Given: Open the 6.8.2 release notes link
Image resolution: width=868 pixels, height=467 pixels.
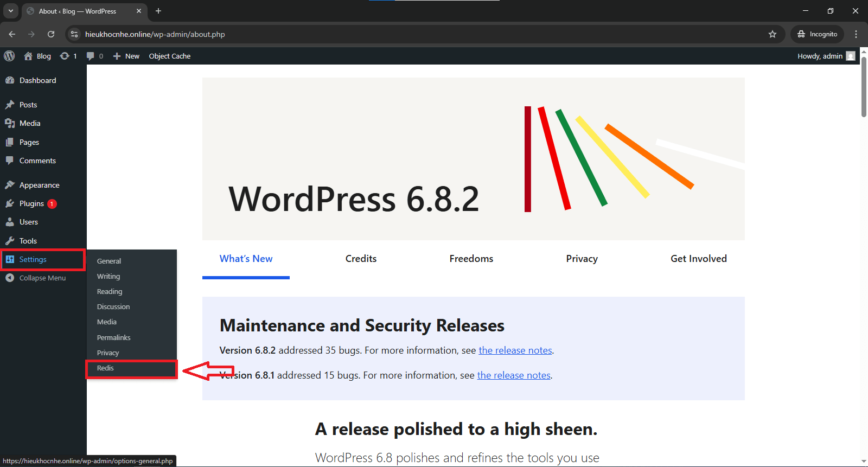Looking at the screenshot, I should point(515,350).
